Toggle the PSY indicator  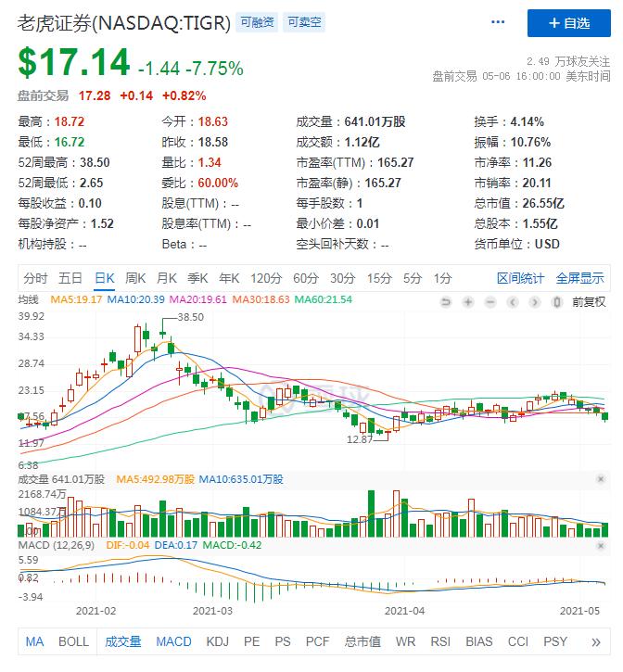[555, 641]
